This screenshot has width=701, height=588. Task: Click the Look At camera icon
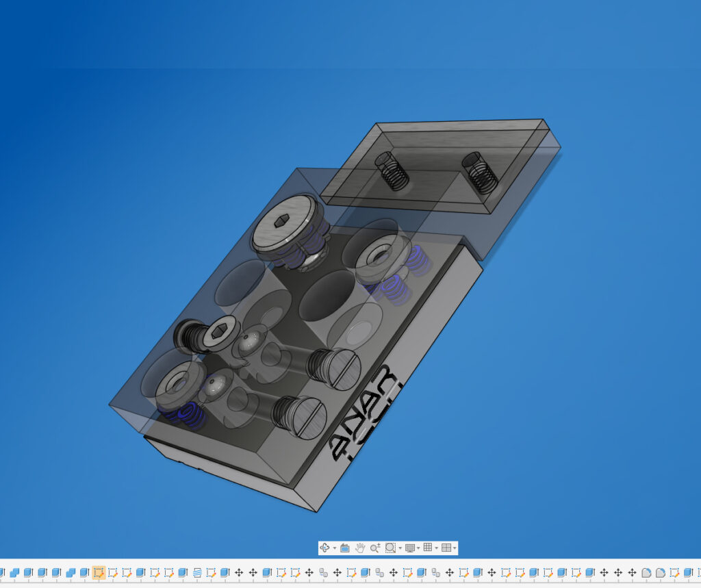click(345, 548)
